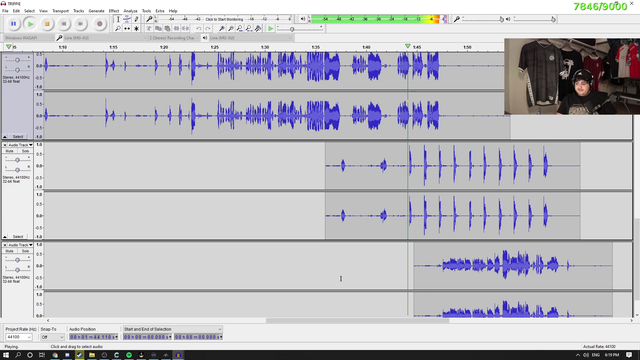Click the Copy icon in edit toolbar
The height and width of the screenshot is (360, 640).
(158, 29)
